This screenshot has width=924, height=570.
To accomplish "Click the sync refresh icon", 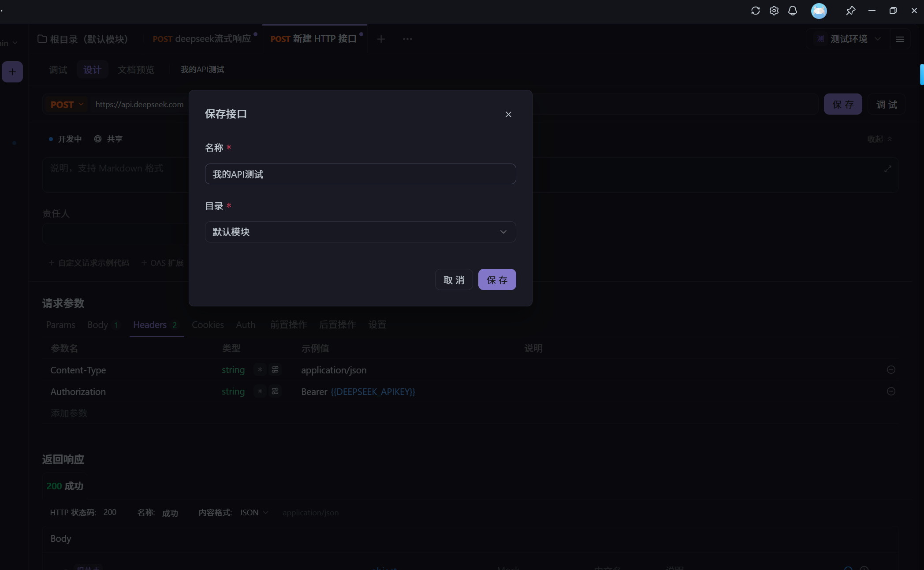I will [755, 11].
